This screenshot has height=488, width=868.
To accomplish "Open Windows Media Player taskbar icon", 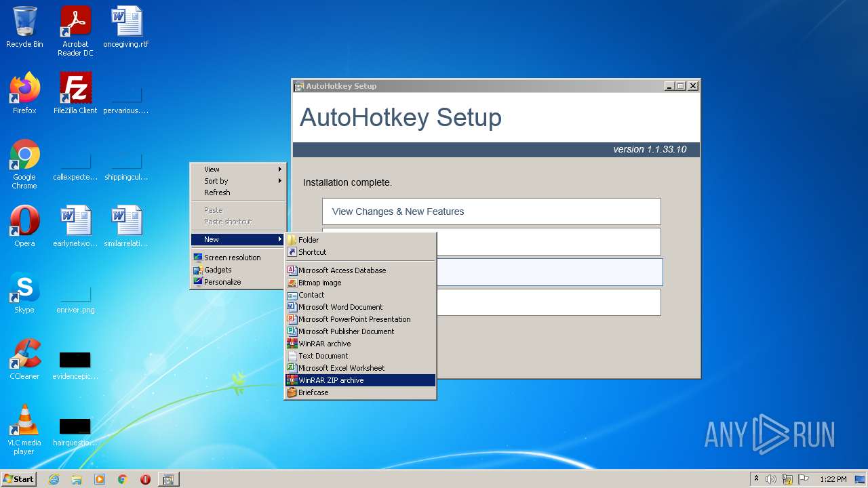I will 100,479.
